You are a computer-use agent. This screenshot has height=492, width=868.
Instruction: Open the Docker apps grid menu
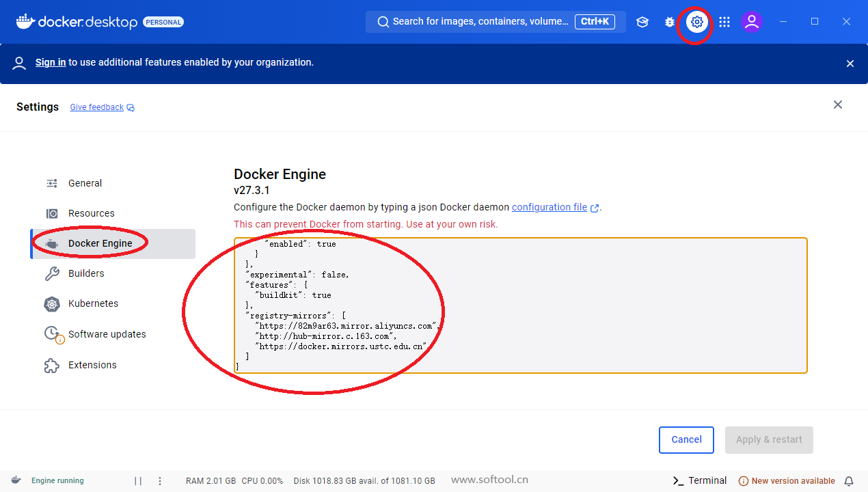point(724,22)
